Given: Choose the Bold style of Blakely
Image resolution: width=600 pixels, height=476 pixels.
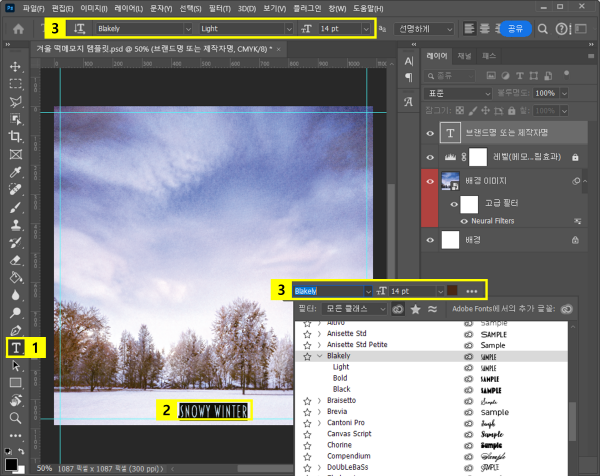Looking at the screenshot, I should [x=340, y=378].
